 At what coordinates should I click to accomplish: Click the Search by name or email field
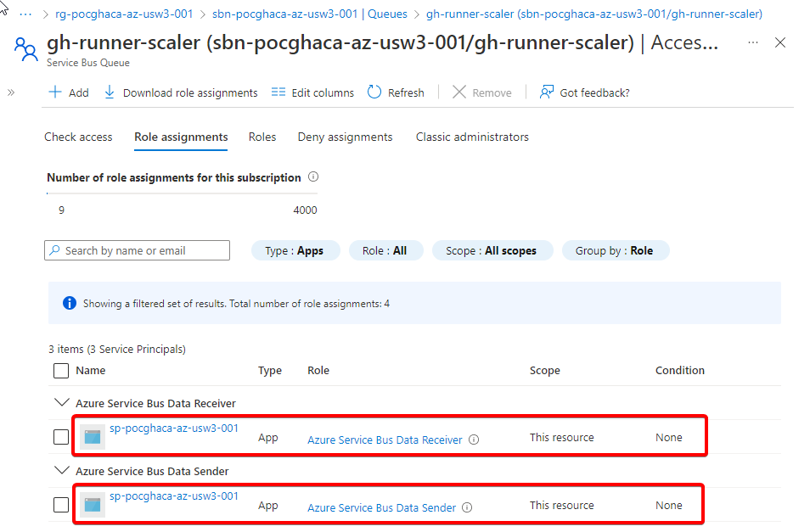point(138,250)
